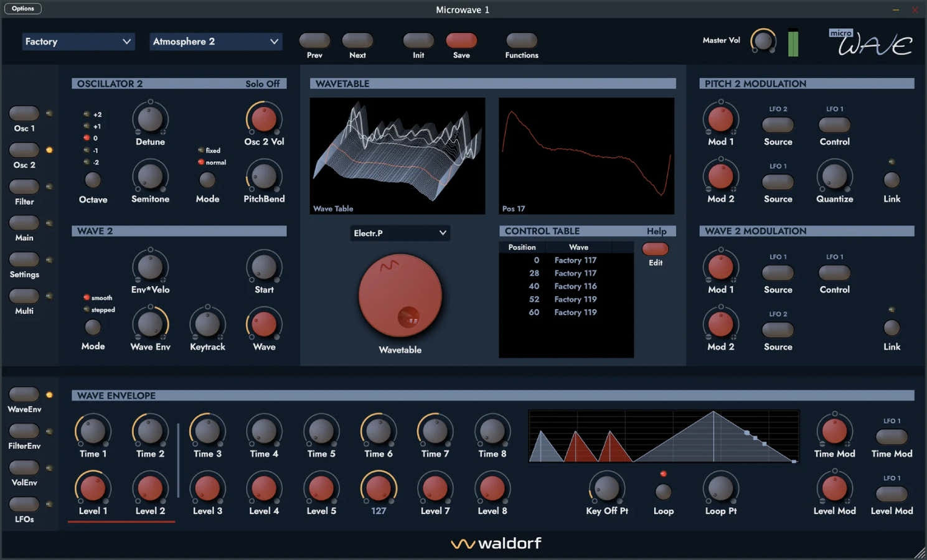Toggle Oscillator 2 fixed/normal Mode switch
Image resolution: width=927 pixels, height=560 pixels.
click(207, 180)
